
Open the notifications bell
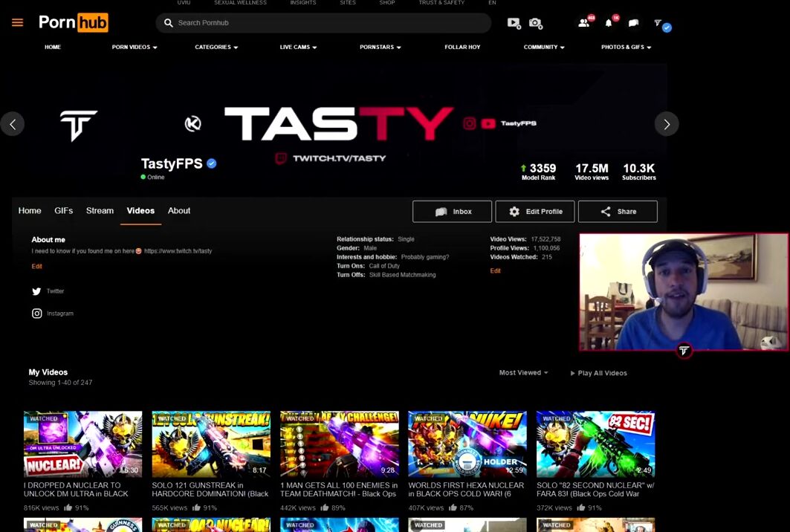tap(609, 23)
